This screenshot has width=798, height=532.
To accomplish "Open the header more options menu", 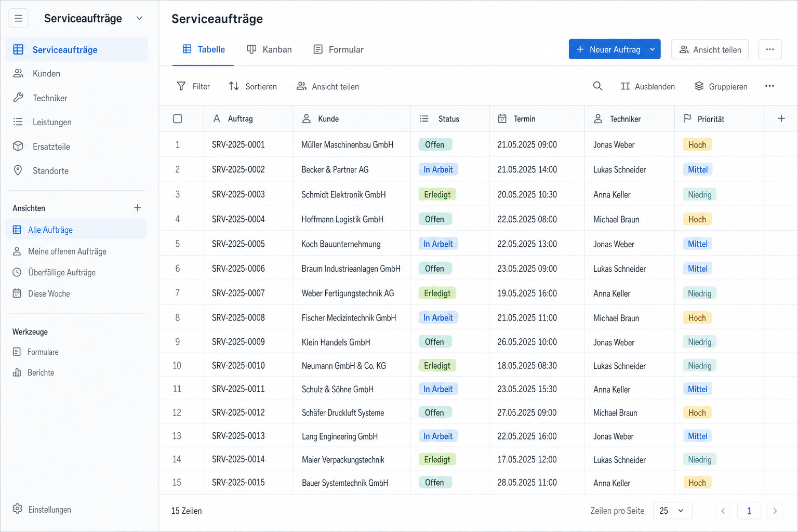I will tap(770, 49).
